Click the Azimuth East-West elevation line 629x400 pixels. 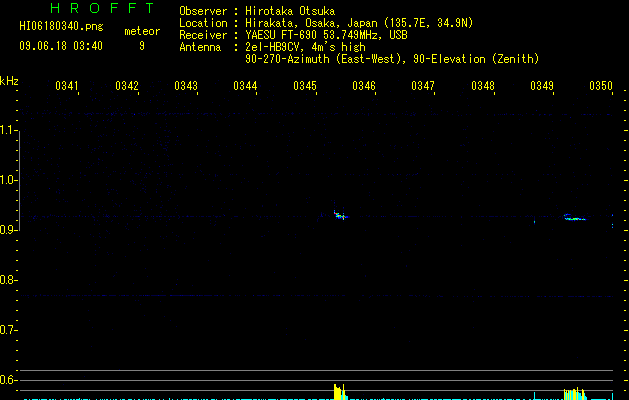point(392,59)
